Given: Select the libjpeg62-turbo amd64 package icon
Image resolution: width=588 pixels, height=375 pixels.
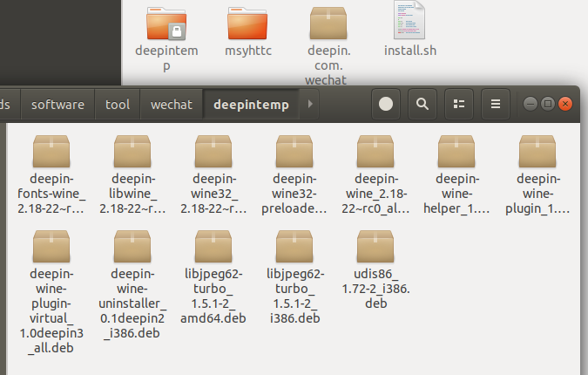Looking at the screenshot, I should pyautogui.click(x=213, y=246).
